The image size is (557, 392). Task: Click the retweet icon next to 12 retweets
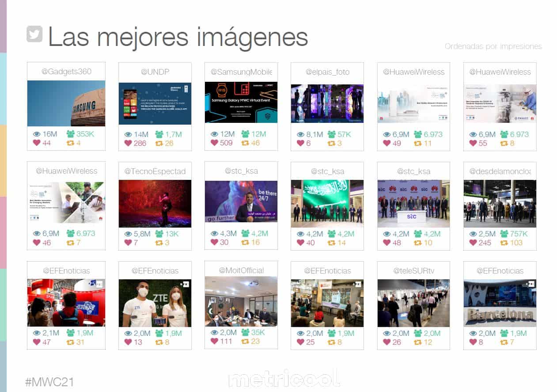point(417,342)
